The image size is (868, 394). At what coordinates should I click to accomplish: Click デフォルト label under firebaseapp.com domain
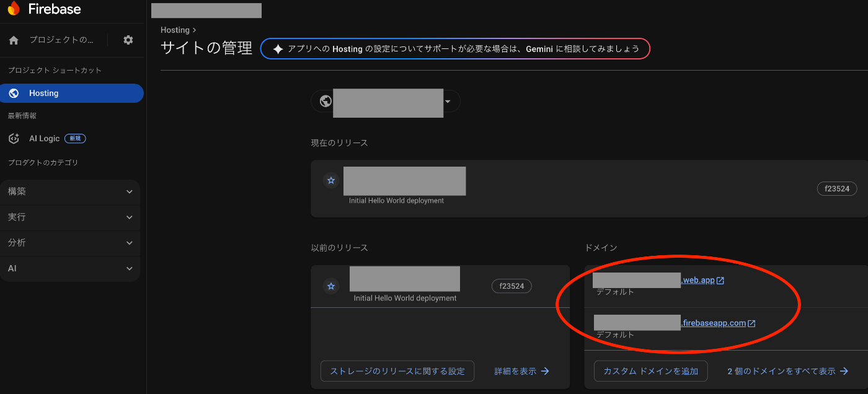pyautogui.click(x=615, y=335)
